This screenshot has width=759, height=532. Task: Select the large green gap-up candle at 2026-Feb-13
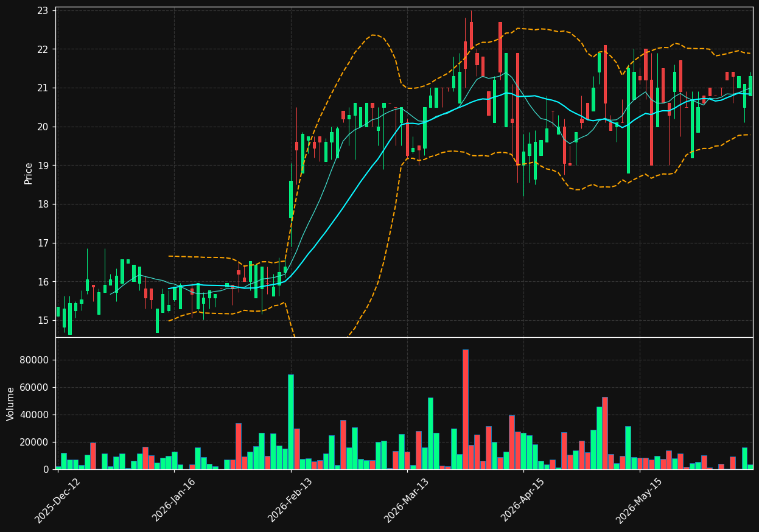(291, 200)
